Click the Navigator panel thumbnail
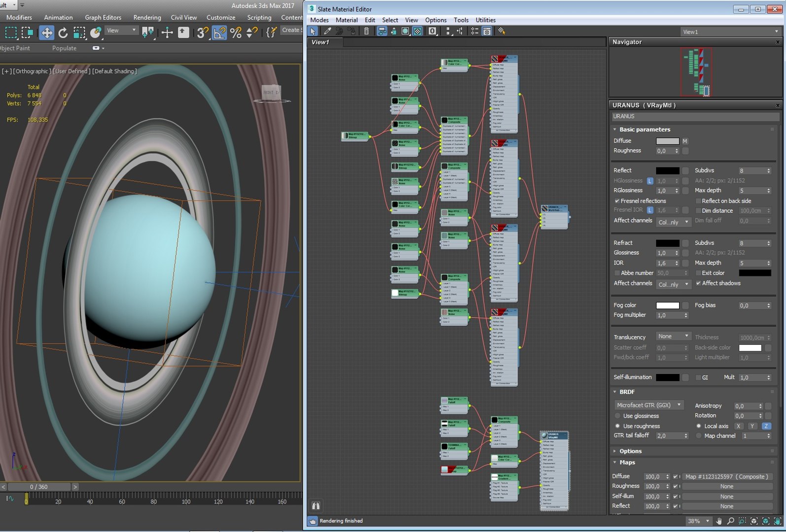Screen dimensions: 786x532 pos(696,72)
